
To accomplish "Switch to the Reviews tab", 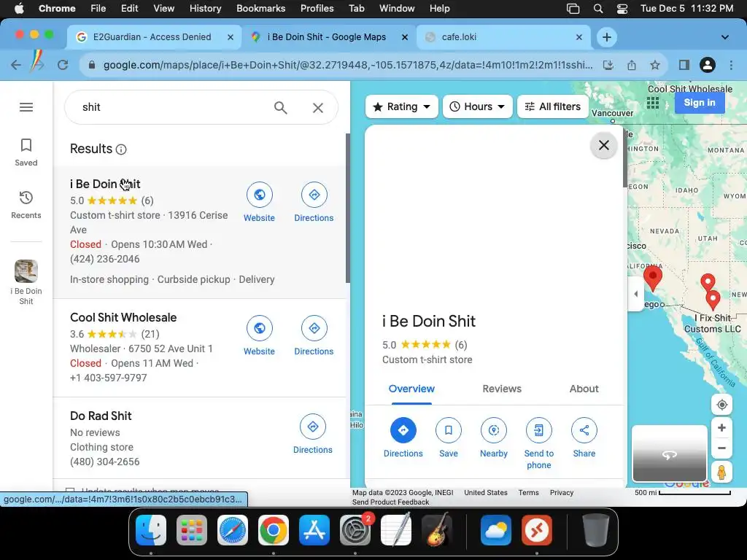I will pyautogui.click(x=502, y=389).
